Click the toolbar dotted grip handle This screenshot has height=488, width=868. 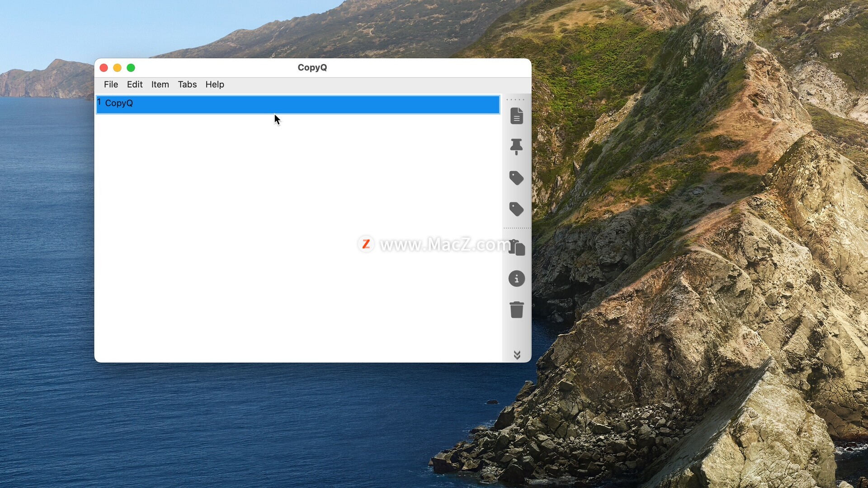coord(515,99)
